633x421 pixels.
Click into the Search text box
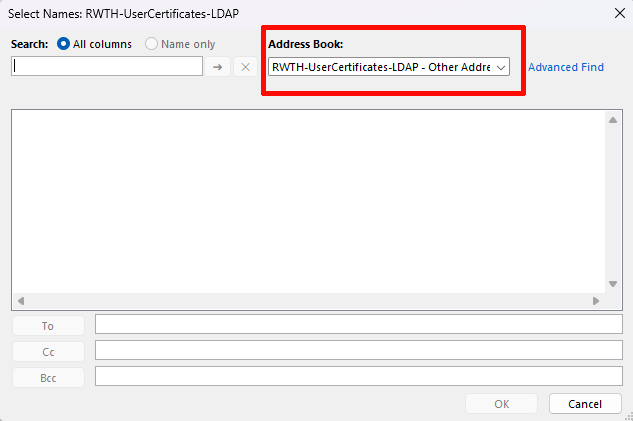pos(107,66)
